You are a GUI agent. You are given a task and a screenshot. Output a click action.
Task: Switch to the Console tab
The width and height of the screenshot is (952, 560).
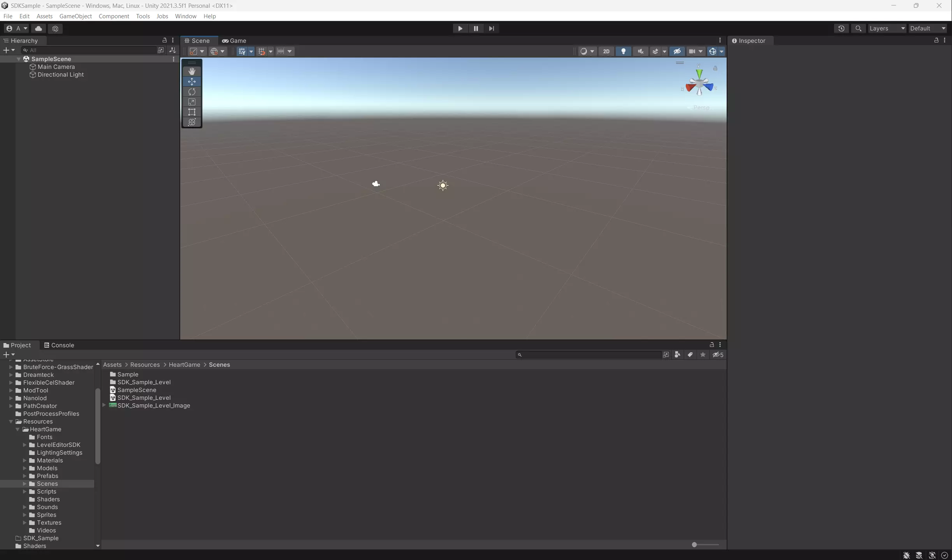[x=59, y=345]
